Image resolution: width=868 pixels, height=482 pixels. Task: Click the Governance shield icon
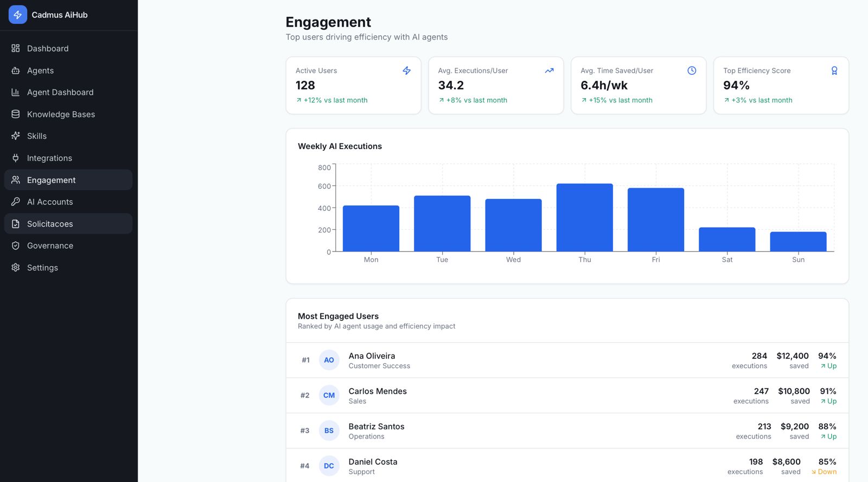16,246
